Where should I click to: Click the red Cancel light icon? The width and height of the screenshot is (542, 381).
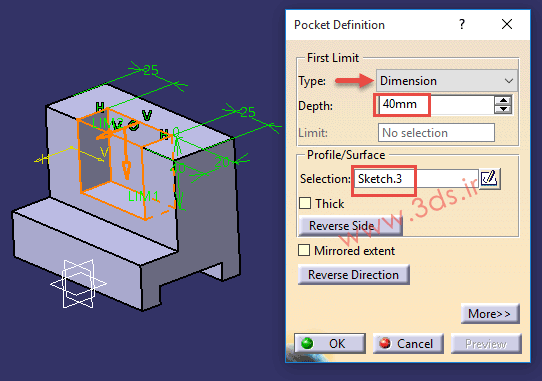(385, 343)
